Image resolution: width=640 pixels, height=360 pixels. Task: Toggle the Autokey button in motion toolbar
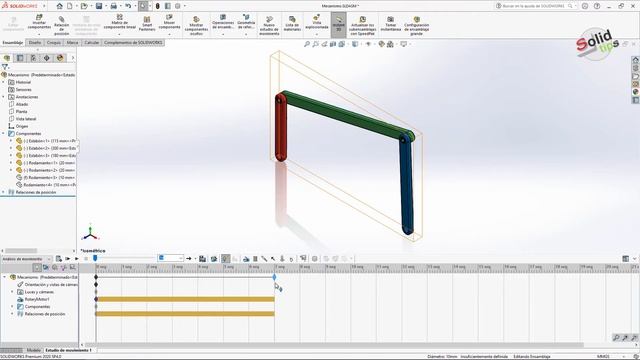[225, 259]
